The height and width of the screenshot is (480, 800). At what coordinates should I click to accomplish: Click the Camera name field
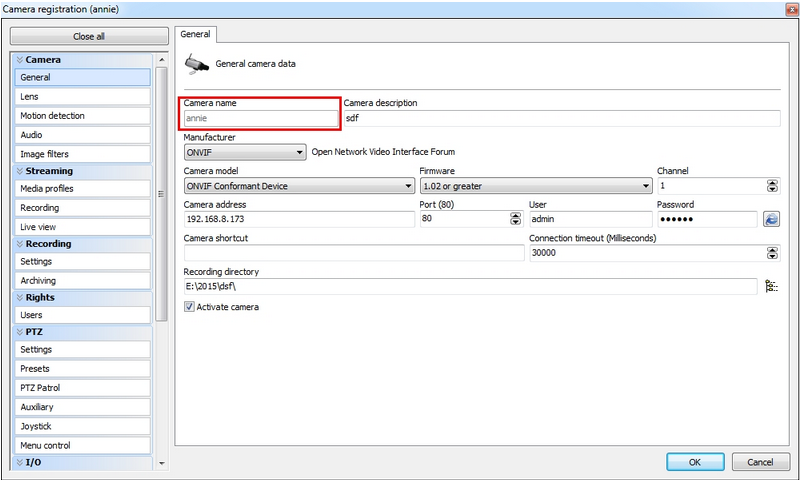(x=261, y=118)
